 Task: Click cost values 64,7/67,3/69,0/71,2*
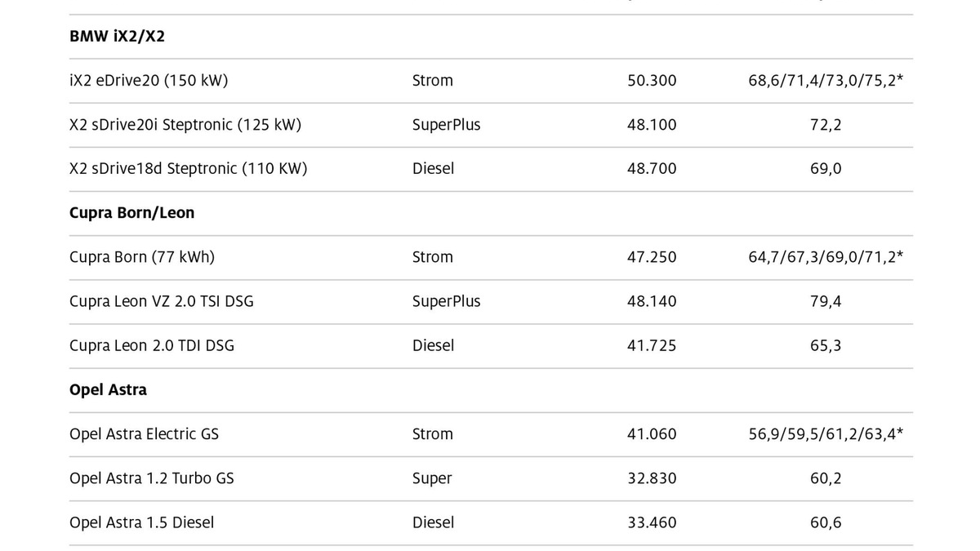pyautogui.click(x=826, y=257)
